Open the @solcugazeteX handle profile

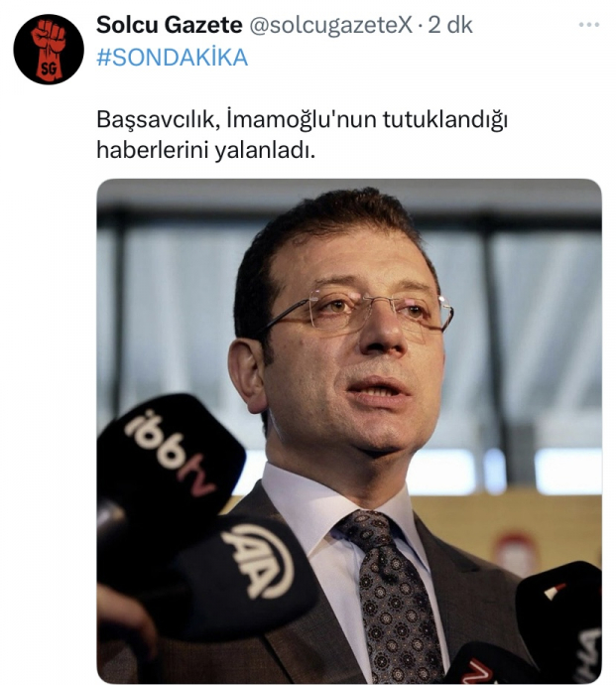point(330,26)
